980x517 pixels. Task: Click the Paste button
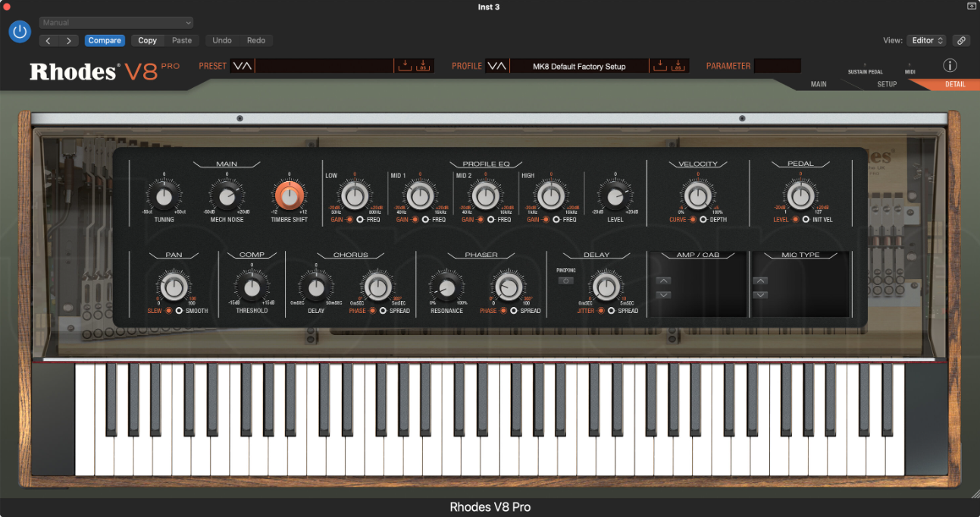tap(182, 41)
